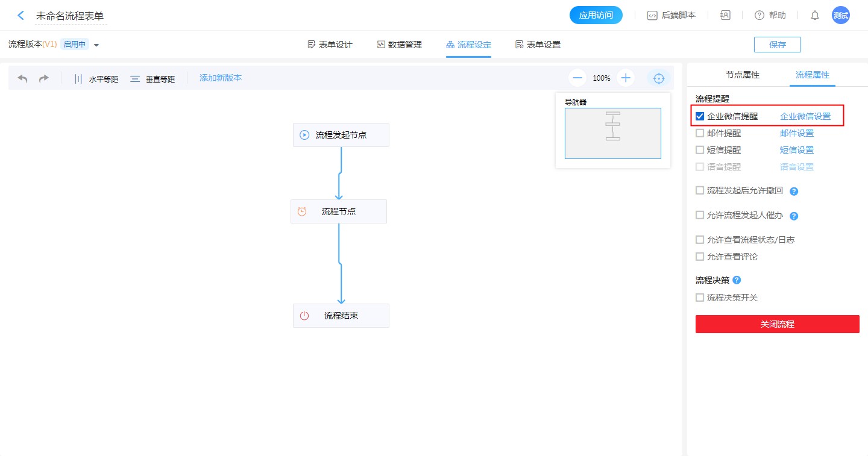Image resolution: width=868 pixels, height=456 pixels.
Task: Expand the 流程版本 dropdown arrow
Action: pos(96,45)
